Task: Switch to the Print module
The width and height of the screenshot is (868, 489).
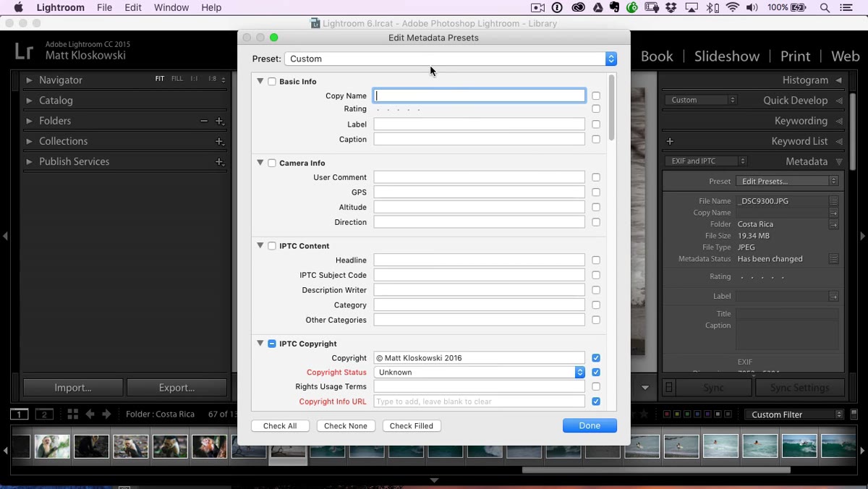Action: point(795,56)
